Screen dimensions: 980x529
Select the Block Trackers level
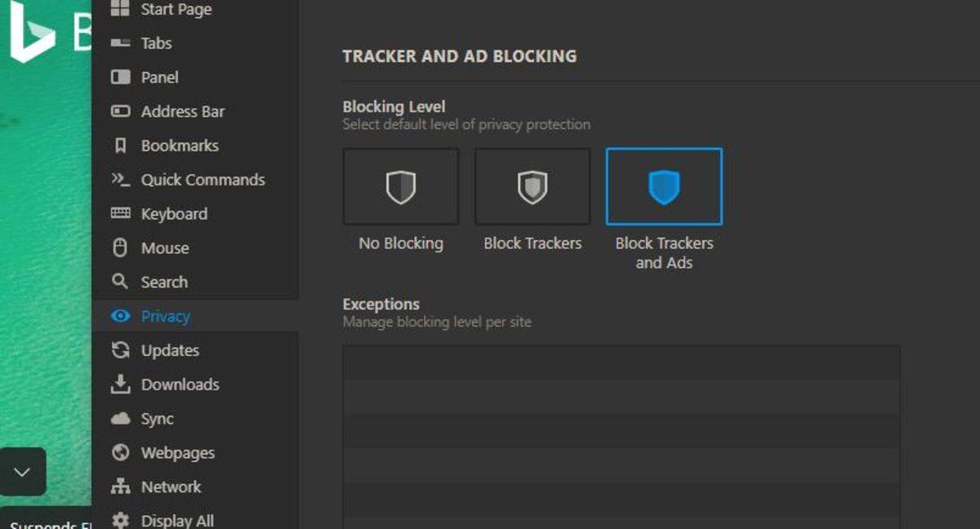click(x=532, y=187)
